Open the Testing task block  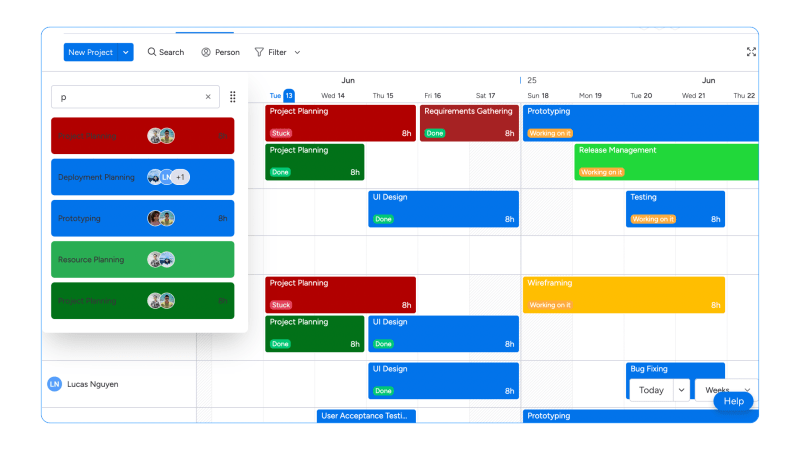(x=676, y=209)
